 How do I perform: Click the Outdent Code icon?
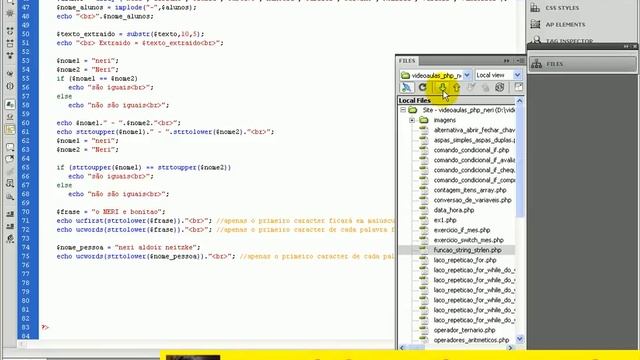point(10,226)
